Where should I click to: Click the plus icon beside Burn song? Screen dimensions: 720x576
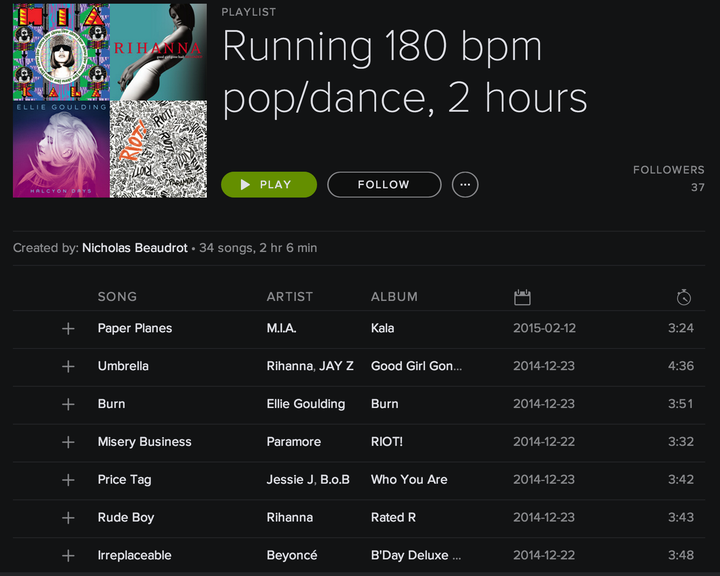pyautogui.click(x=68, y=404)
